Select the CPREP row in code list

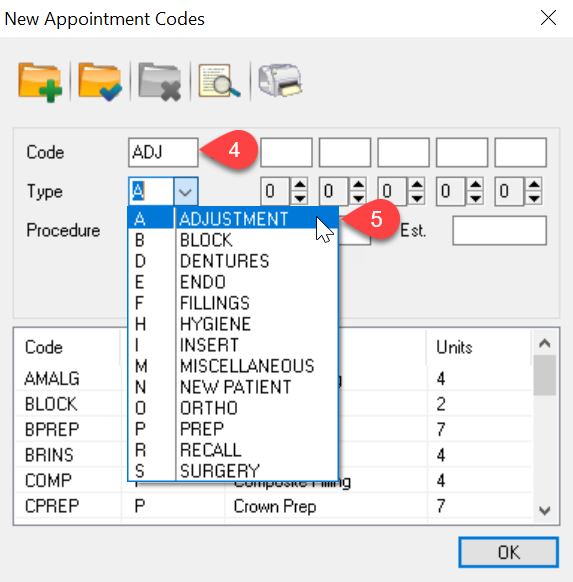click(x=273, y=506)
